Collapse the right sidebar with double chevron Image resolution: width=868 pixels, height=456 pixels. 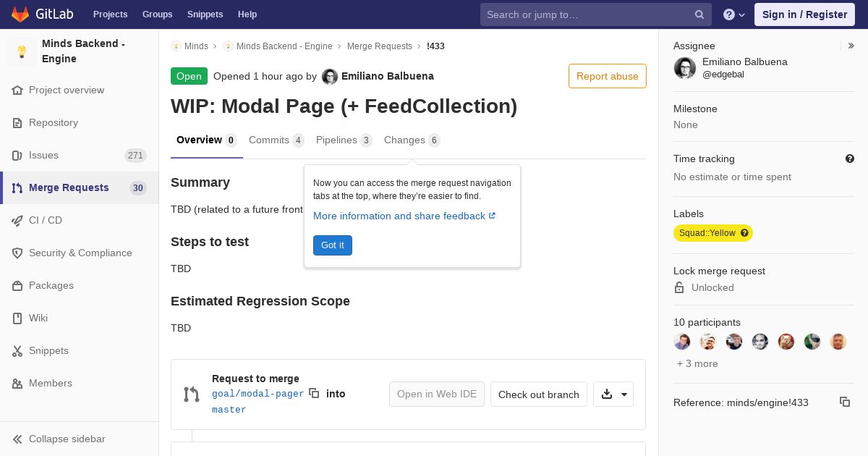point(851,46)
